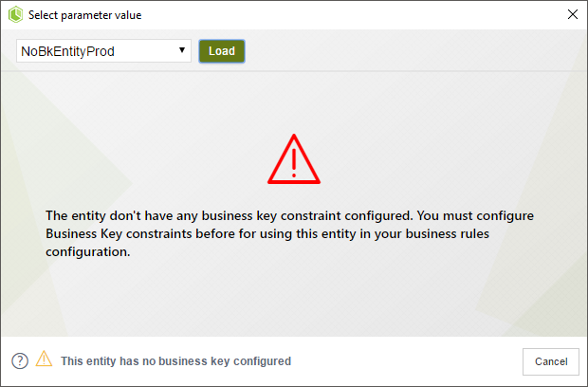Close the Select parameter value dialog
The image size is (588, 387).
pyautogui.click(x=572, y=14)
